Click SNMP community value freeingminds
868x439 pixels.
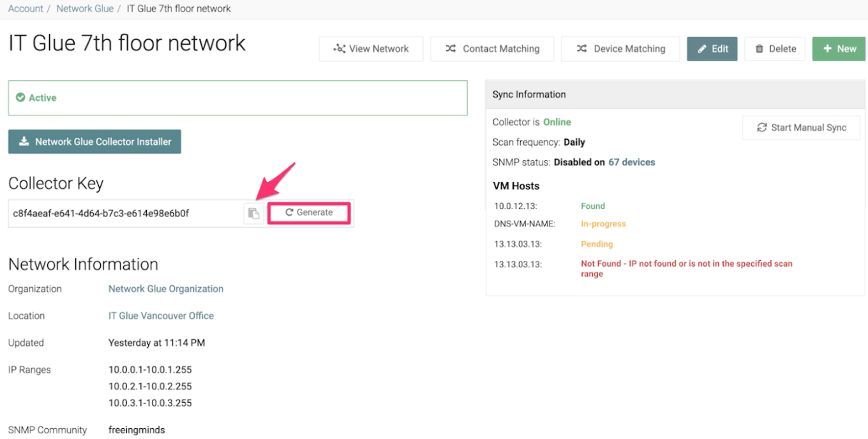[137, 430]
